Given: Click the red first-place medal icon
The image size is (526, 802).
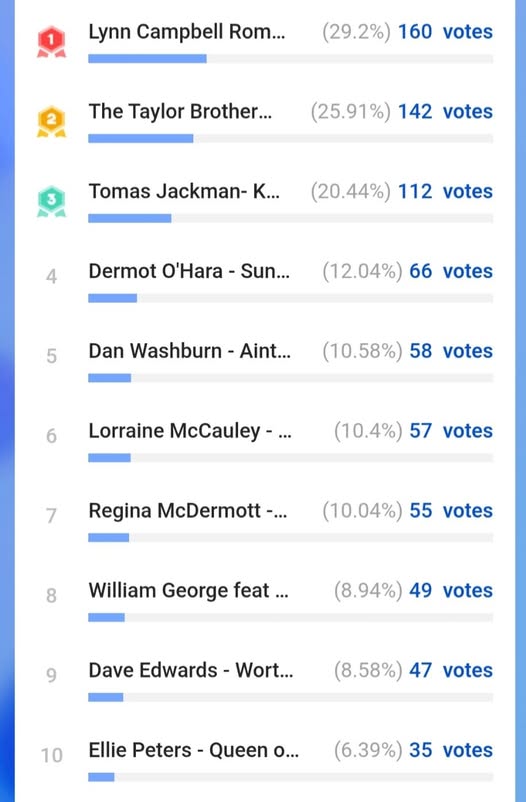Looking at the screenshot, I should tap(51, 42).
